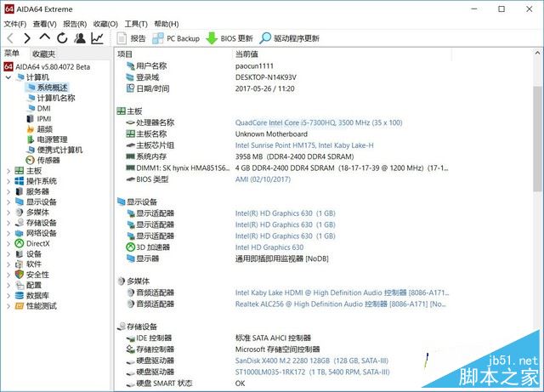
Task: Expand the DirectX tree node
Action: 8,244
